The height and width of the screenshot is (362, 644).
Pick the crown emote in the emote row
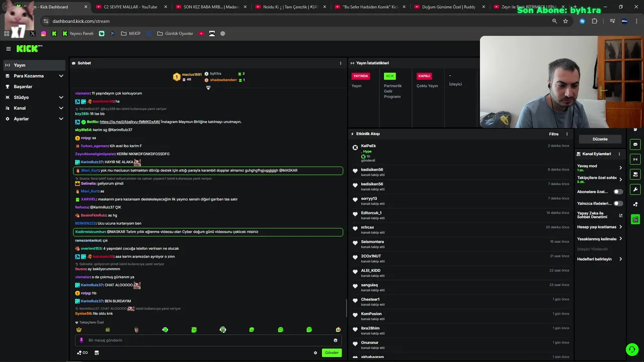(79, 330)
